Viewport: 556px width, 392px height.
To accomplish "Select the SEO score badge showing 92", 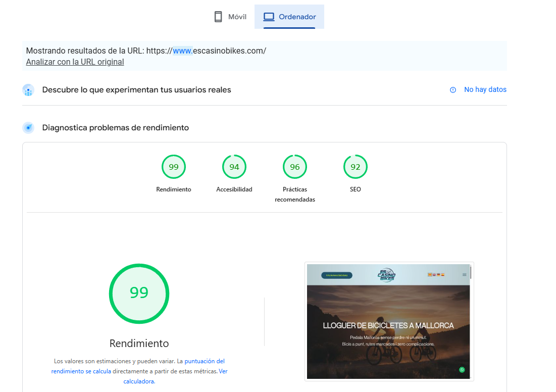I will click(x=355, y=167).
